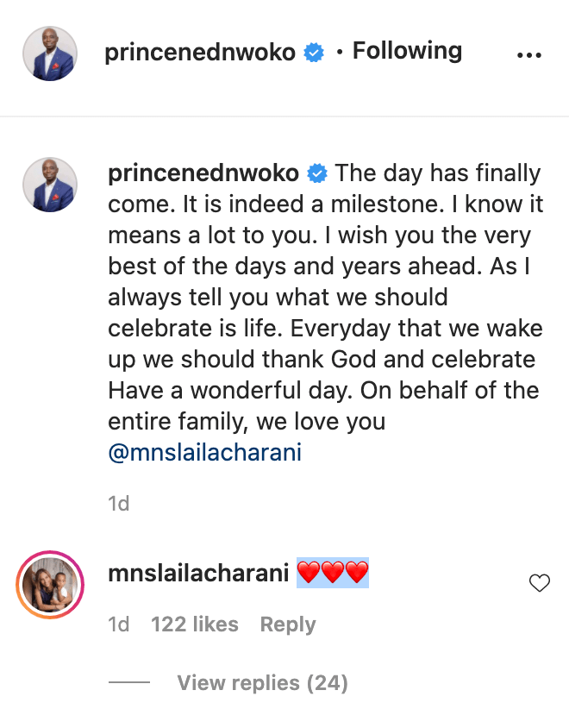Click the 1d timestamp under the caption
The height and width of the screenshot is (728, 569).
pyautogui.click(x=118, y=503)
